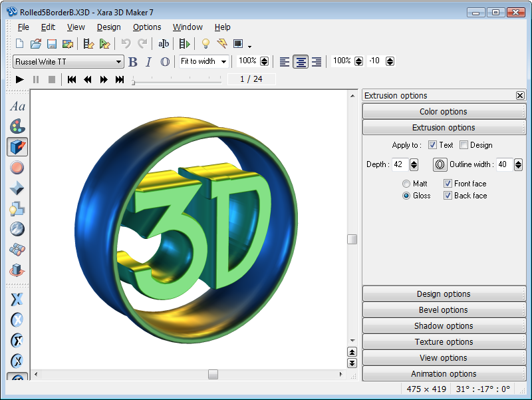The width and height of the screenshot is (532, 400).
Task: Click the Texture options globe icon
Action: coord(17,229)
